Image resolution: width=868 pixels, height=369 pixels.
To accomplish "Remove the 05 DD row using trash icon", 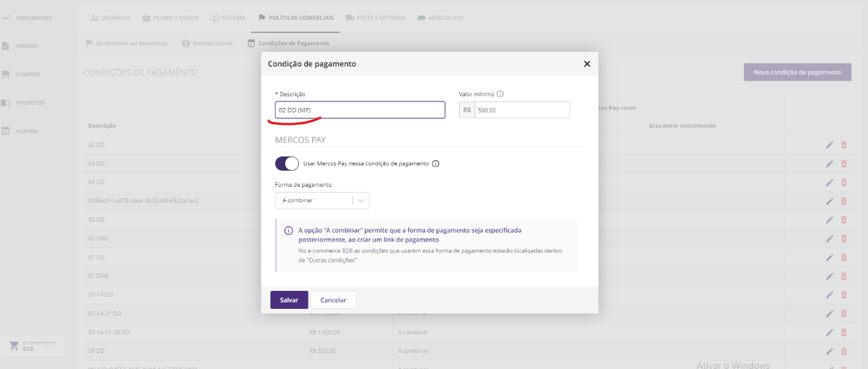I will pyautogui.click(x=843, y=220).
